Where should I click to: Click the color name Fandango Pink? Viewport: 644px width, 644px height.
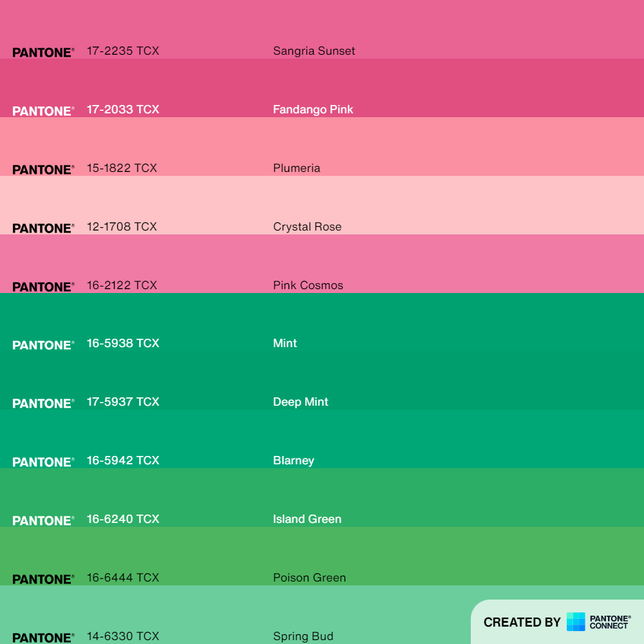click(x=313, y=109)
